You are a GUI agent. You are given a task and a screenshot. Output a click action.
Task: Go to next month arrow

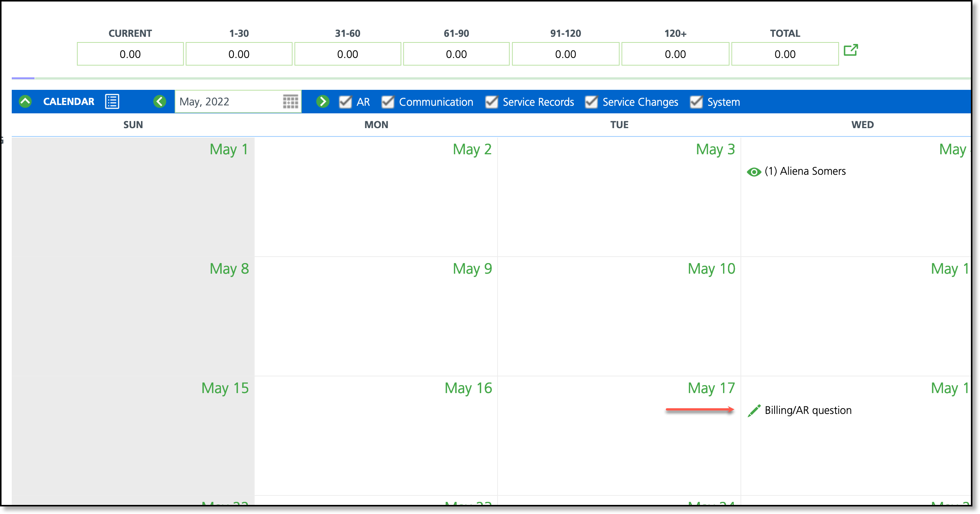(322, 102)
